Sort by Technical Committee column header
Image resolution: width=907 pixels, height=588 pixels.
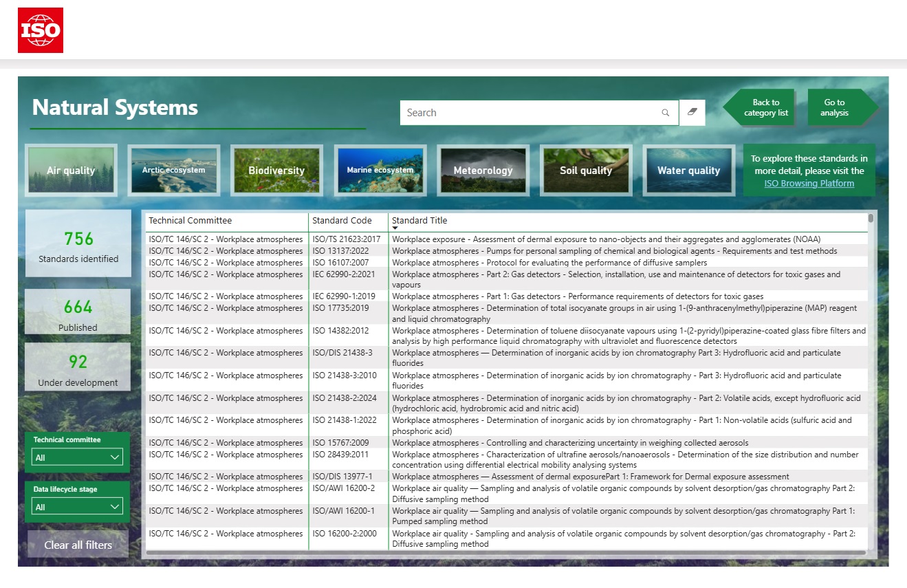pyautogui.click(x=190, y=221)
